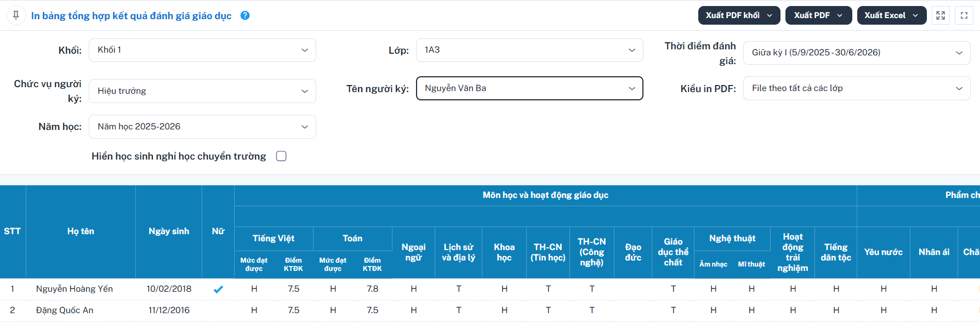Screen dimensions: 980x323
Task: Click 'Môn học và hoạt động giáo dục' header
Action: pyautogui.click(x=545, y=195)
